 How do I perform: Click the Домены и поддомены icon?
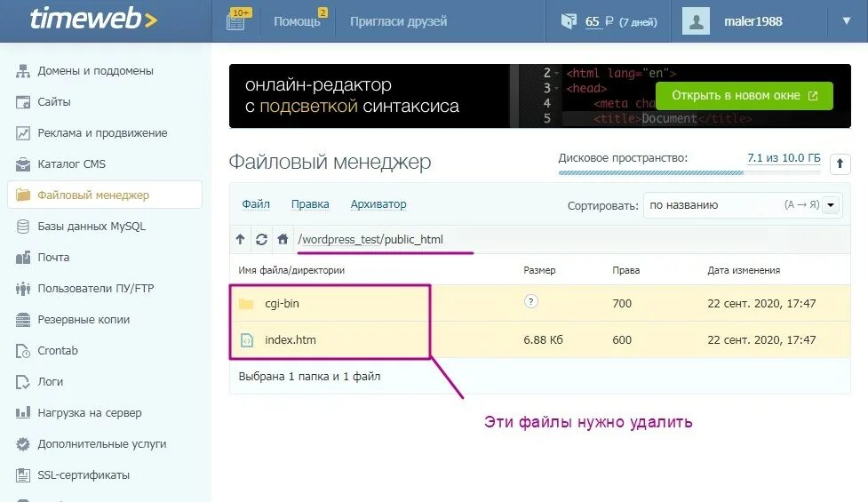tap(23, 71)
